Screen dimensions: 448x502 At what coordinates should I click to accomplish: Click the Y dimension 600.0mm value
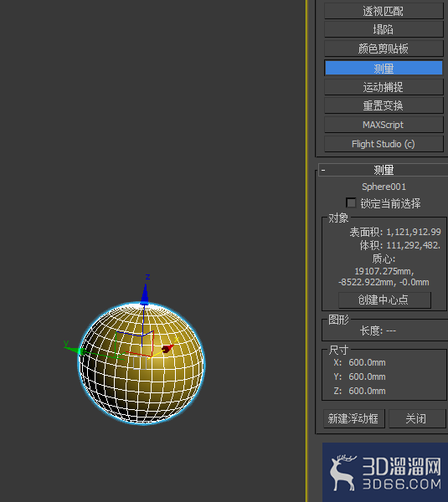(367, 376)
